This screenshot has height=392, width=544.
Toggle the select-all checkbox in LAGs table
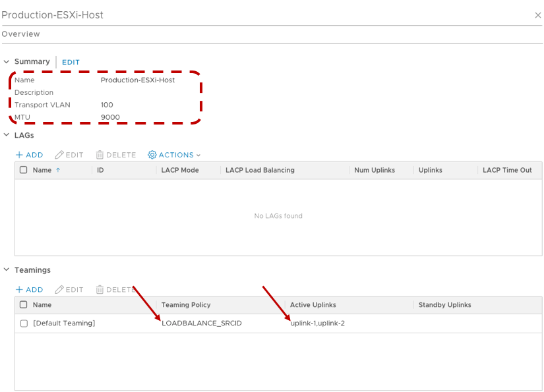[x=24, y=170]
